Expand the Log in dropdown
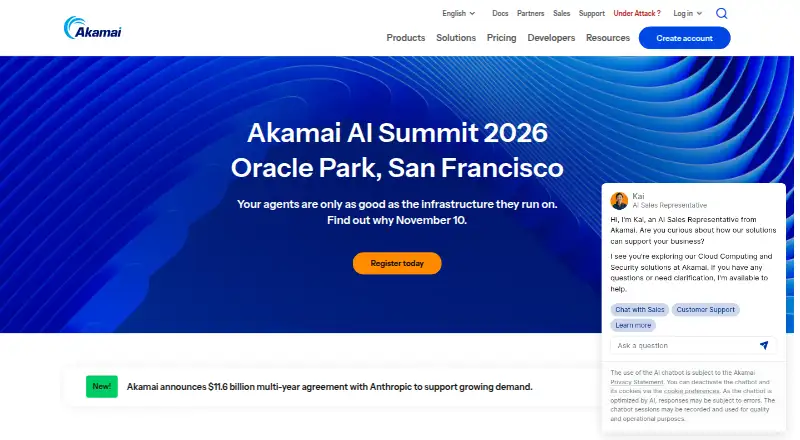 coord(687,13)
